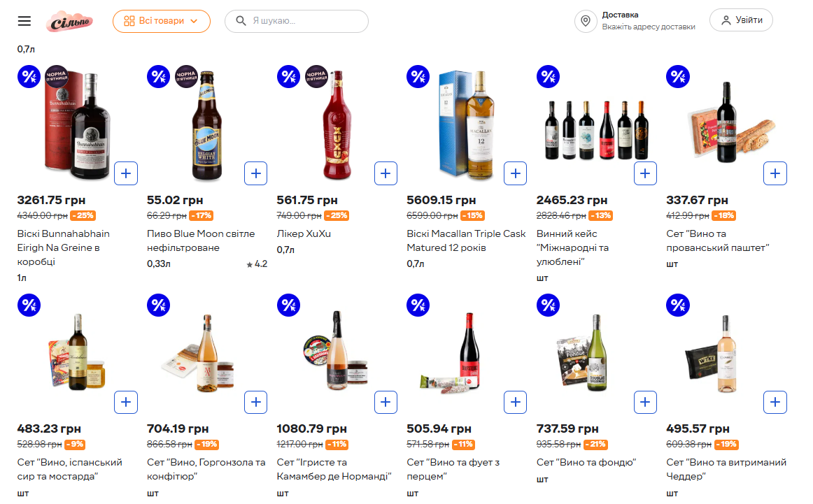Screen dimensions: 813x504
Task: Add Blue Moon beer to cart
Action: pyautogui.click(x=255, y=173)
